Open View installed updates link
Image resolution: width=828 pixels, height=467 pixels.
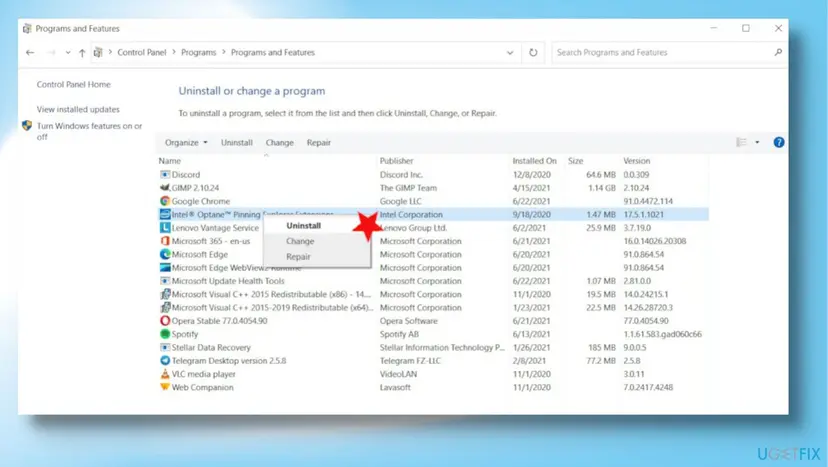tap(78, 109)
